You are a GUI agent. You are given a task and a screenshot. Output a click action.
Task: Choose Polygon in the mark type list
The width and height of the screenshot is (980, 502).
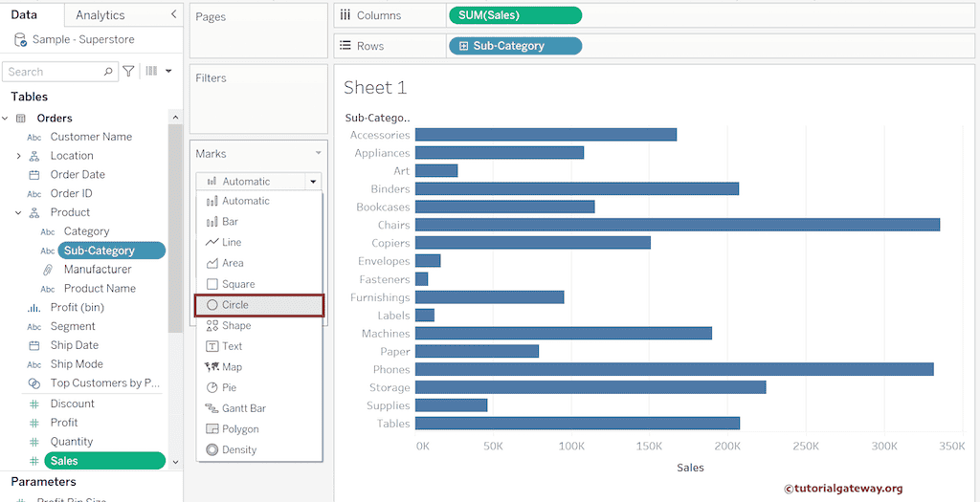pyautogui.click(x=239, y=429)
